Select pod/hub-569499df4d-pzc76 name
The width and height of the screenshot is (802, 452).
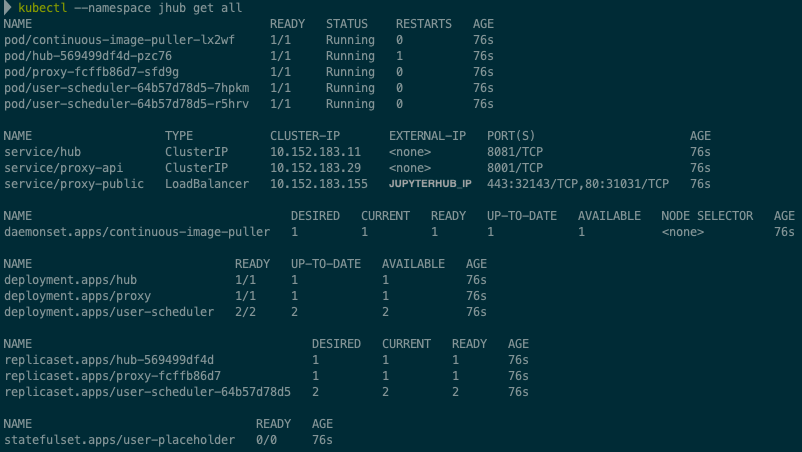click(x=88, y=56)
